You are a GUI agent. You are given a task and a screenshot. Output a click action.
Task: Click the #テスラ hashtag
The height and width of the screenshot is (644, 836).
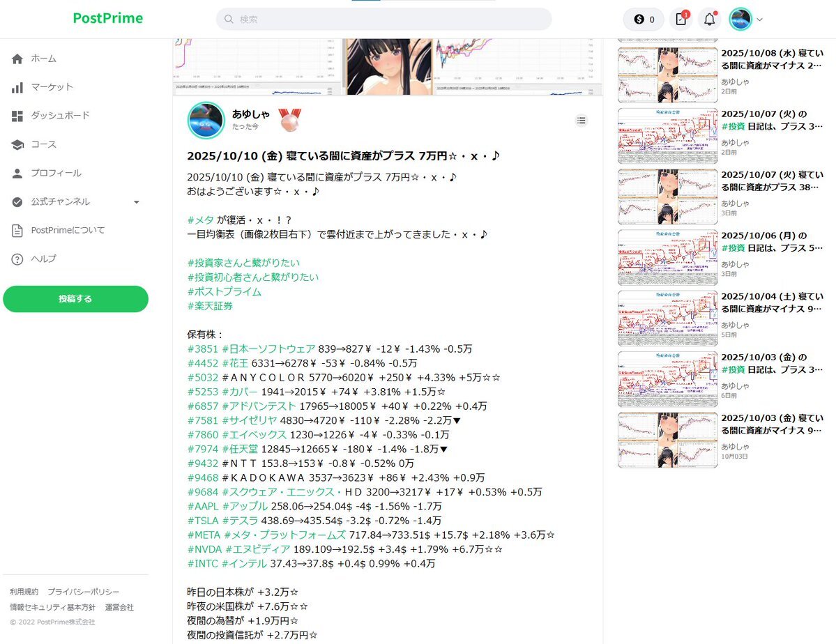(240, 521)
